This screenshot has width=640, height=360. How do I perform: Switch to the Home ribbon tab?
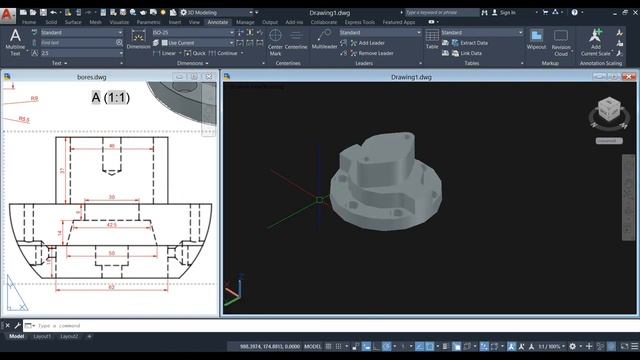pyautogui.click(x=29, y=22)
